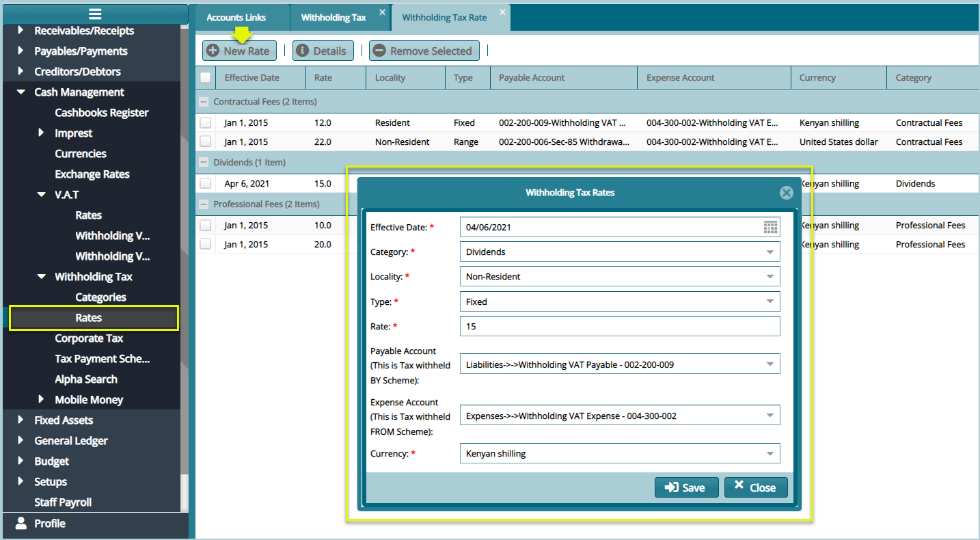Expand Receivables/Receipts in the sidebar
The width and height of the screenshot is (980, 540).
coord(21,31)
